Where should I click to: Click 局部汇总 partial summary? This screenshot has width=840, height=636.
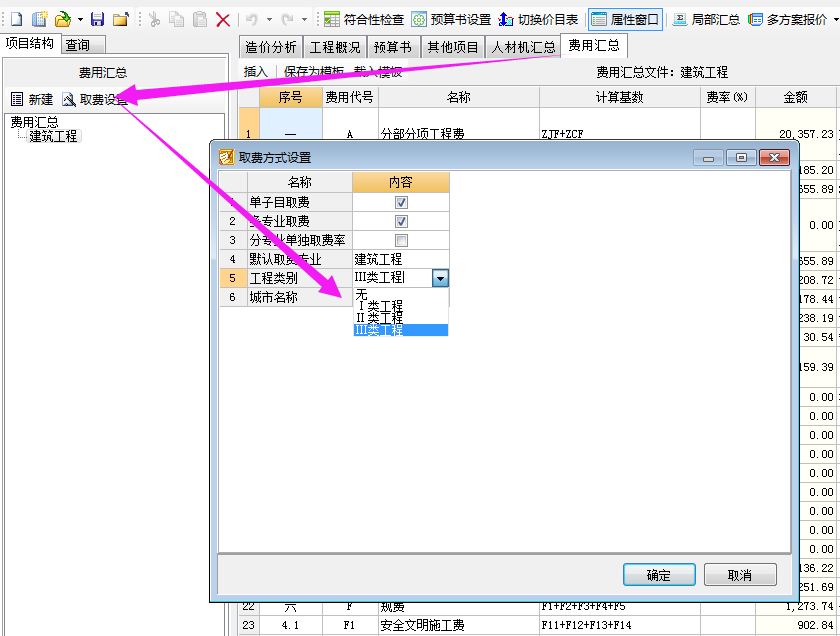click(x=706, y=20)
